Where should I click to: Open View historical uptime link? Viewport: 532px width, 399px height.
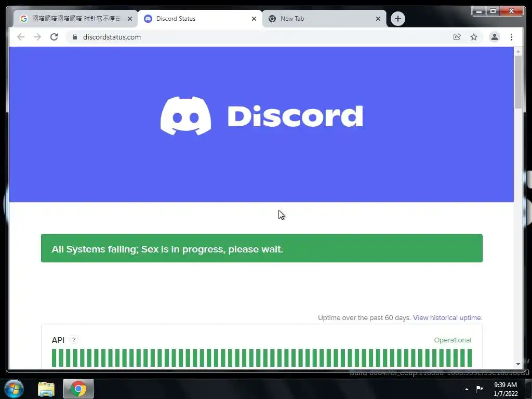click(447, 317)
